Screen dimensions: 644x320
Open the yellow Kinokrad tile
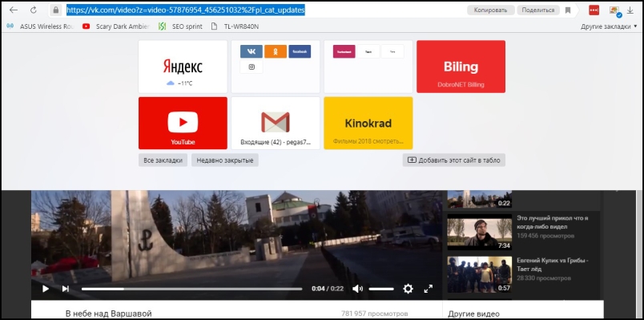368,123
